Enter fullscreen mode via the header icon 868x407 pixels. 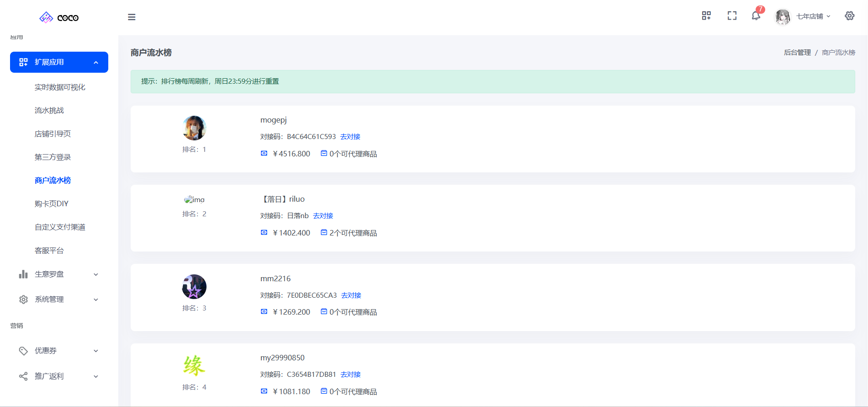point(732,16)
